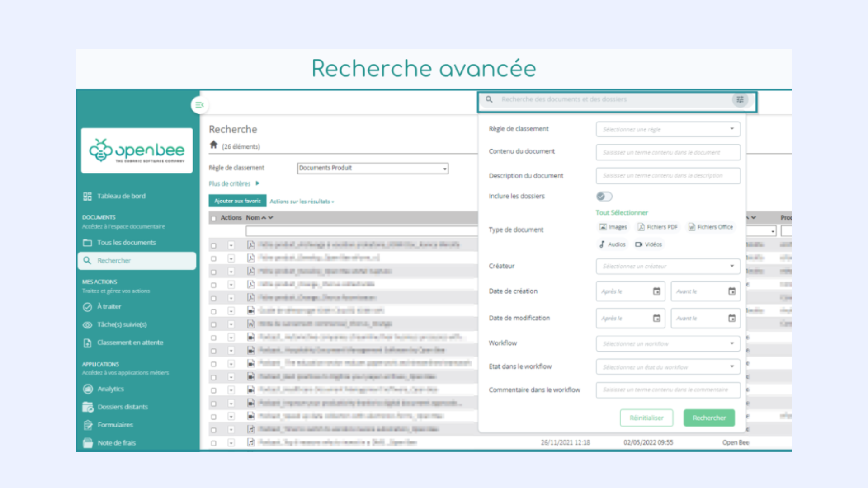Select the Vidéos document type icon
The image size is (868, 488).
tap(639, 244)
